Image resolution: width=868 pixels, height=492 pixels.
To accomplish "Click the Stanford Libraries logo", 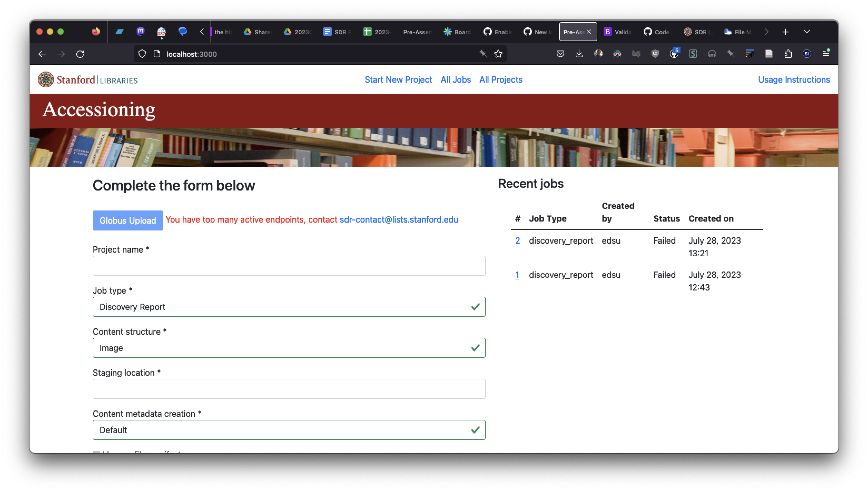I will tap(87, 79).
